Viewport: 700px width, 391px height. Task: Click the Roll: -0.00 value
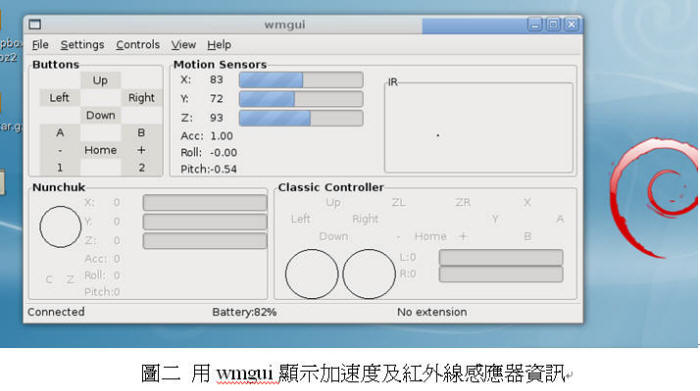(223, 153)
